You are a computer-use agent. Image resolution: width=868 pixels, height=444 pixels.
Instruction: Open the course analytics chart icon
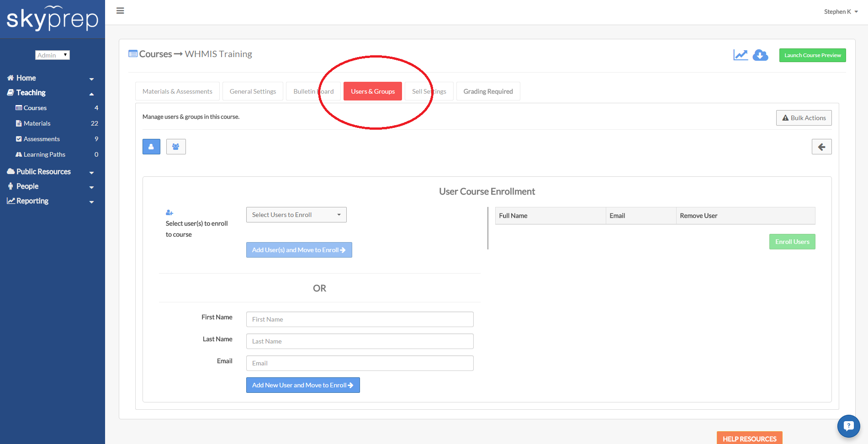point(740,55)
